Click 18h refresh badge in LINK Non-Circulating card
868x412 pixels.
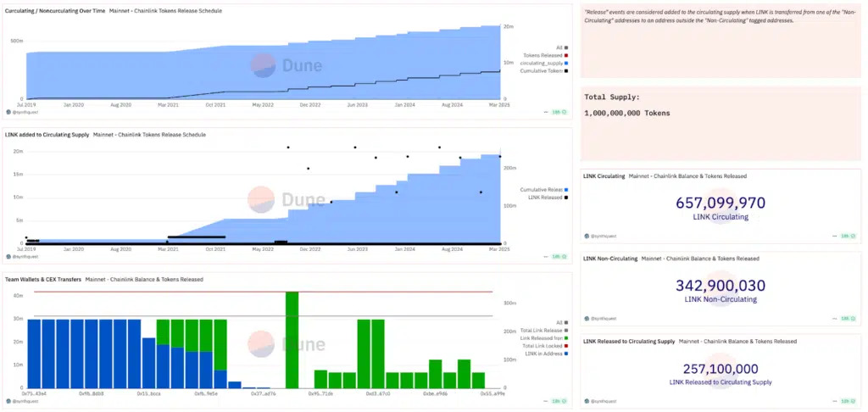pos(849,319)
